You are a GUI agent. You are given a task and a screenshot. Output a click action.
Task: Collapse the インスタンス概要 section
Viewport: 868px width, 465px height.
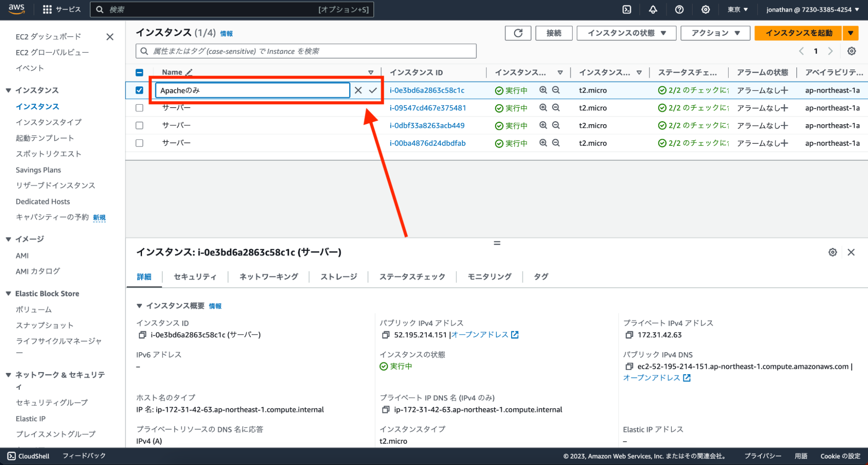(x=139, y=306)
